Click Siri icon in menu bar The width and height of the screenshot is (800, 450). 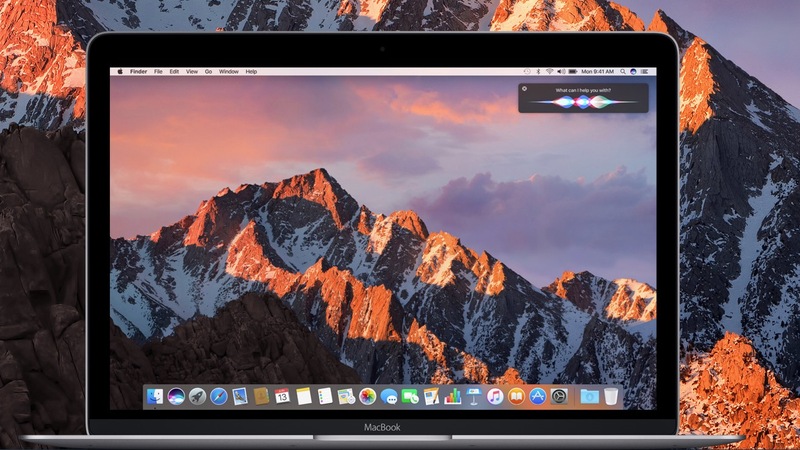[x=633, y=72]
